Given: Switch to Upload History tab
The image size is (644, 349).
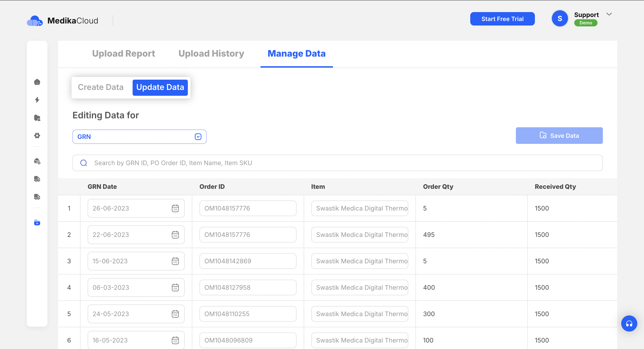Looking at the screenshot, I should coord(211,53).
